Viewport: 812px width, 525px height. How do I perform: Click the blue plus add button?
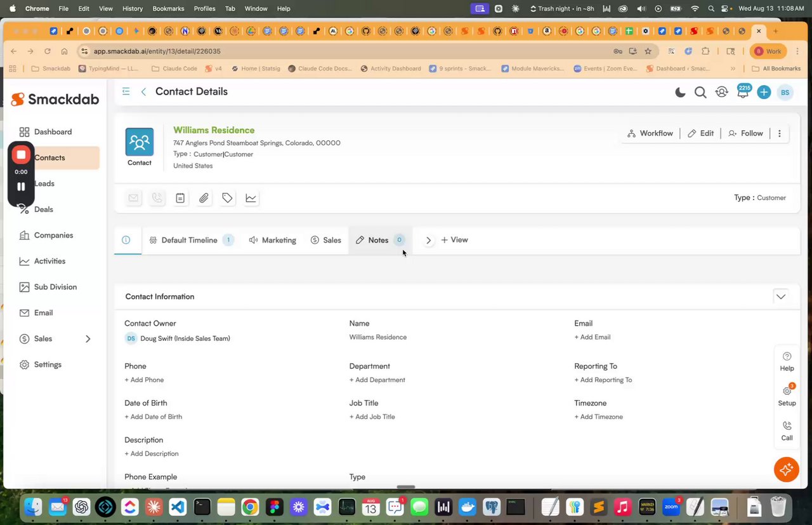click(x=764, y=93)
